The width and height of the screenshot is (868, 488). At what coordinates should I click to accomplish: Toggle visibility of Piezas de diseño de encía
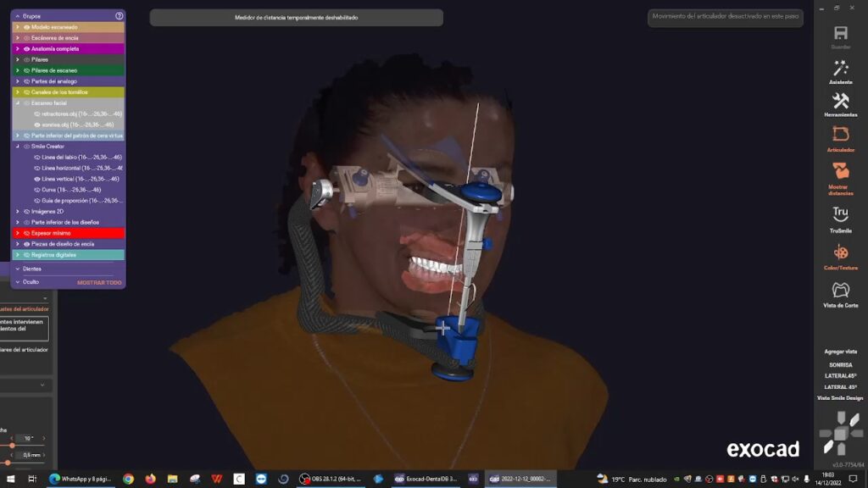[x=26, y=244]
